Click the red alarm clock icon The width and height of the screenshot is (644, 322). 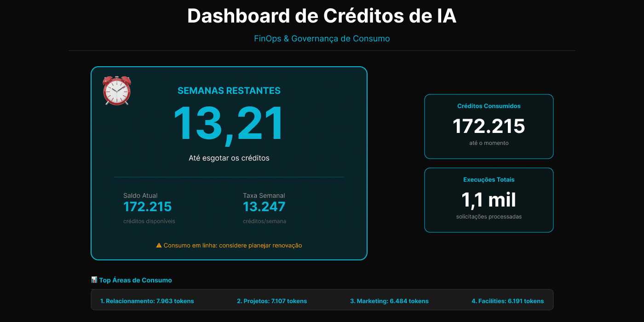click(x=117, y=91)
